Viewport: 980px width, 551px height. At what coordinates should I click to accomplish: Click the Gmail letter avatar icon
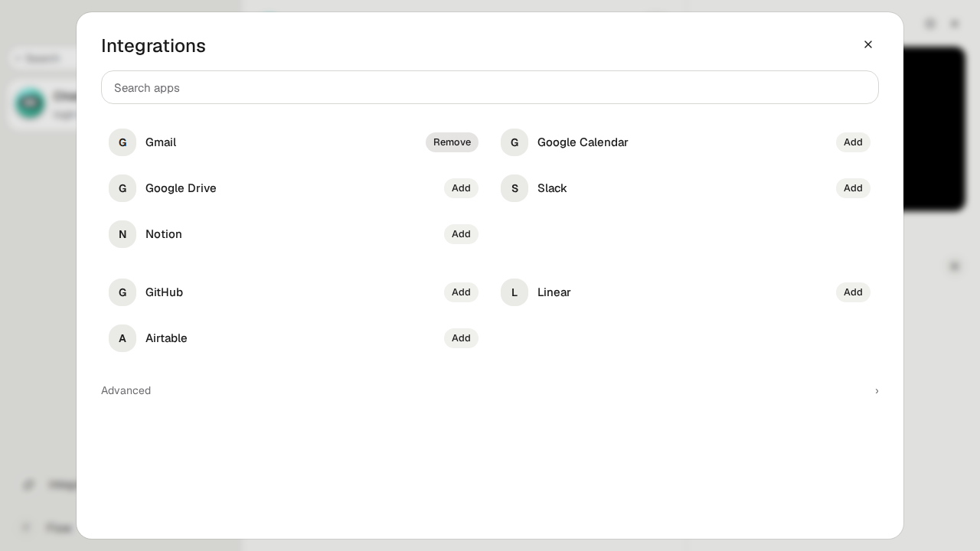122,142
